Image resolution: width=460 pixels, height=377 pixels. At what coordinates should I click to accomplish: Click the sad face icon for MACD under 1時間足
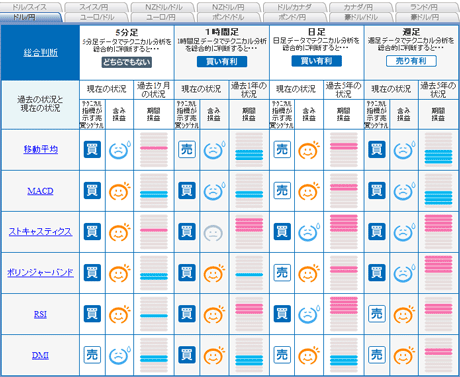pos(214,191)
